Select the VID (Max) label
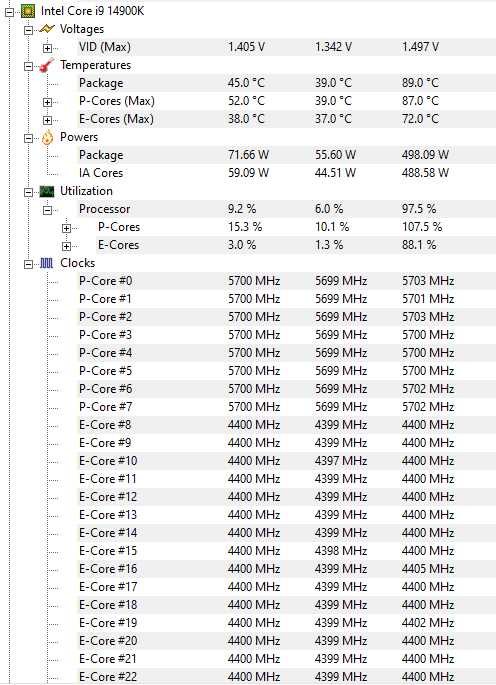Viewport: 496px width, 685px height. pyautogui.click(x=105, y=47)
